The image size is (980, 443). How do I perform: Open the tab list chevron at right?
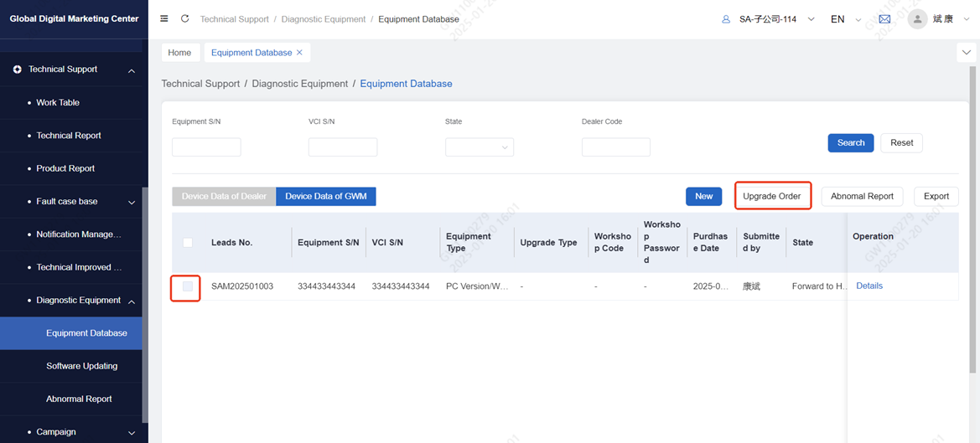pos(967,53)
